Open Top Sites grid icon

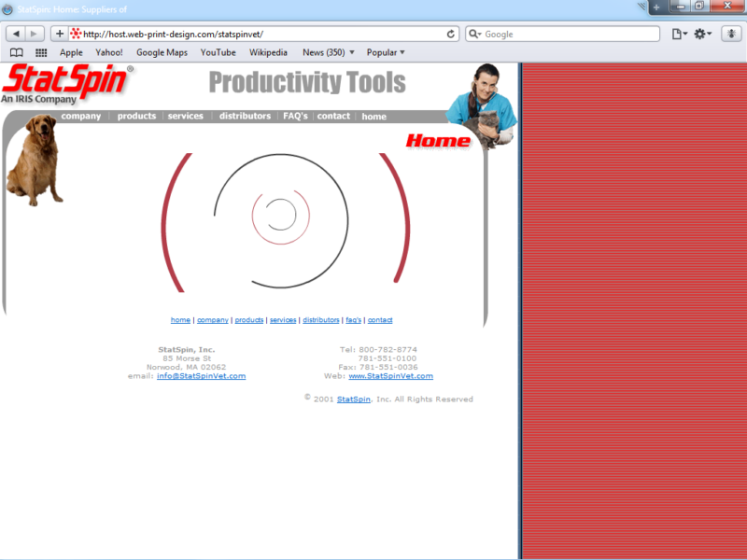(41, 52)
